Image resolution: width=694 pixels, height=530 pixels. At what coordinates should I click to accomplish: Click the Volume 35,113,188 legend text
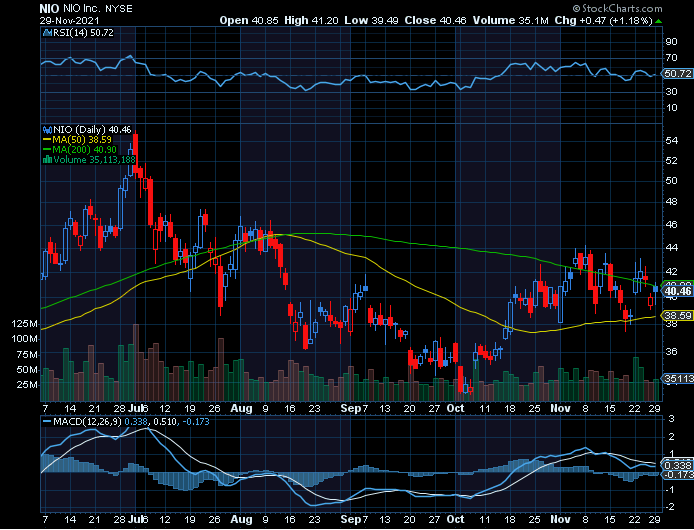[94, 160]
